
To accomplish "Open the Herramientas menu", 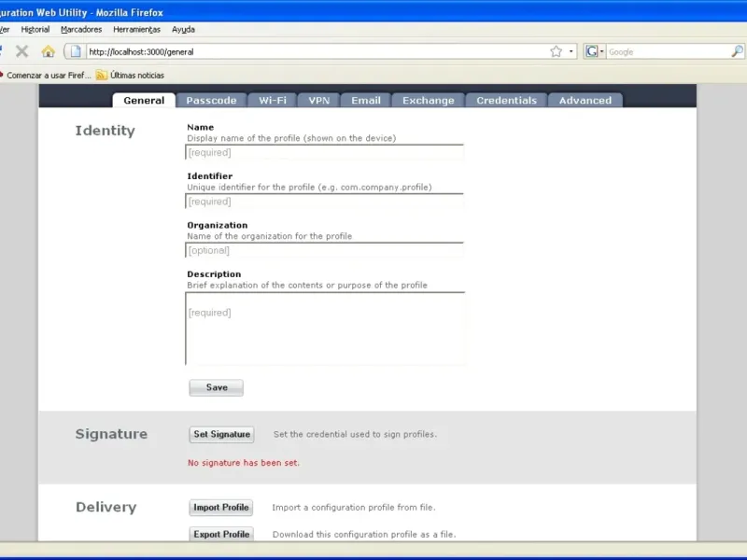I will coord(136,30).
